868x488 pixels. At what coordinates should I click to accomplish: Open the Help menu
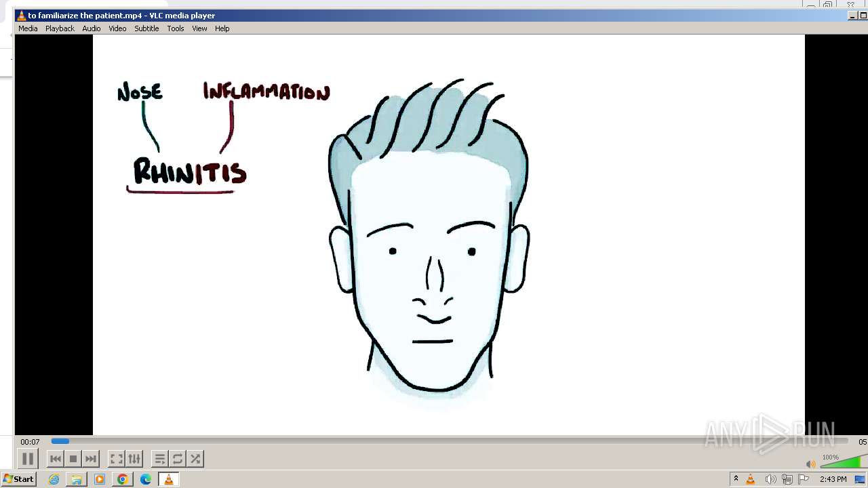coord(222,28)
